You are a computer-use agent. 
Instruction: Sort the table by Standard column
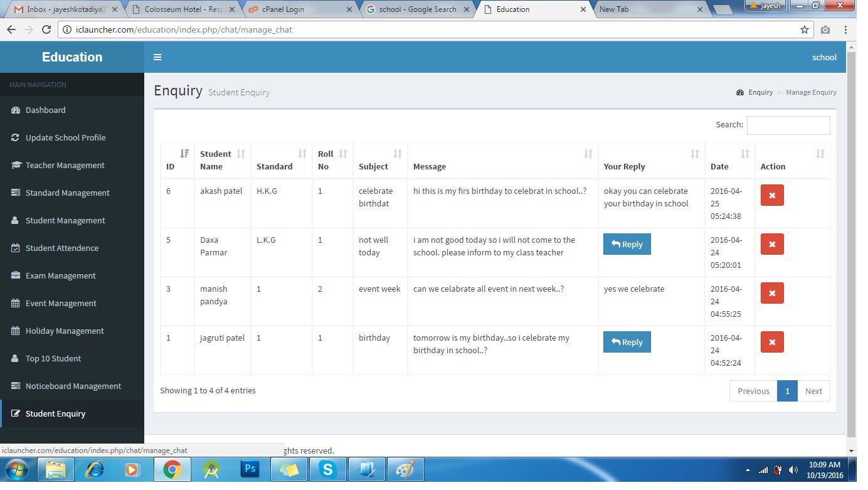coord(282,160)
